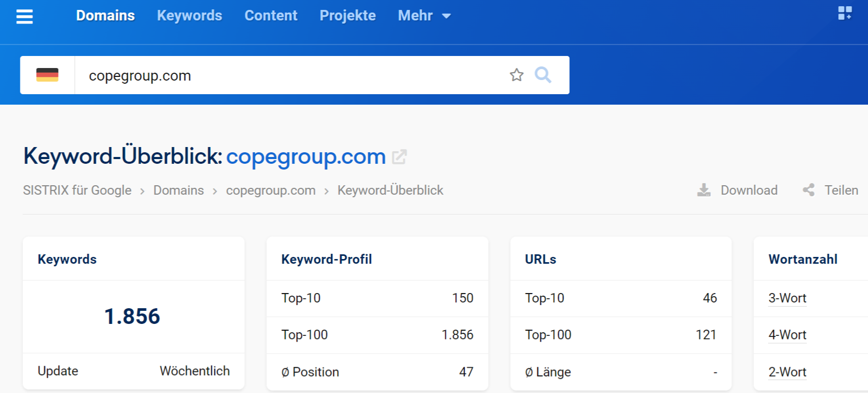Image resolution: width=868 pixels, height=393 pixels.
Task: Click the Wortanzahl card title
Action: [803, 259]
